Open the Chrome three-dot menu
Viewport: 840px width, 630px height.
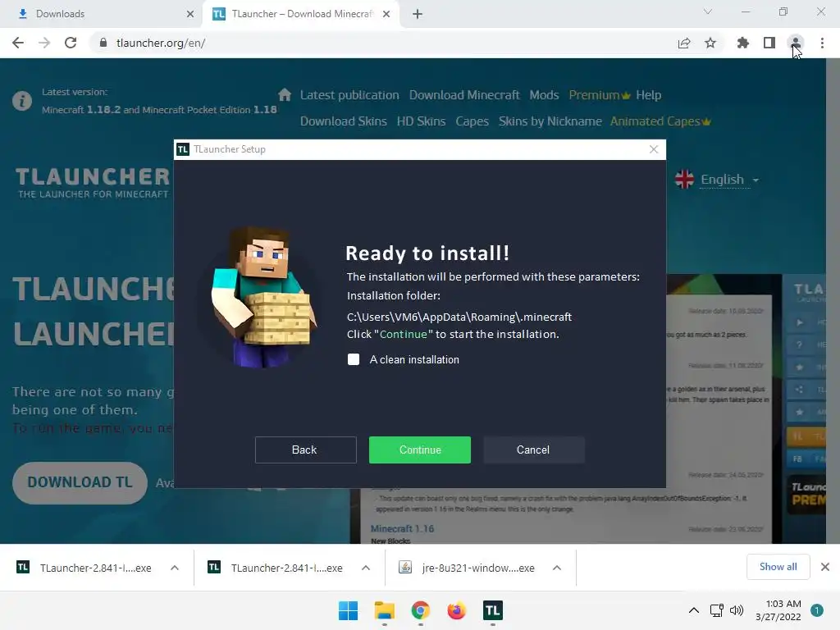tap(822, 43)
